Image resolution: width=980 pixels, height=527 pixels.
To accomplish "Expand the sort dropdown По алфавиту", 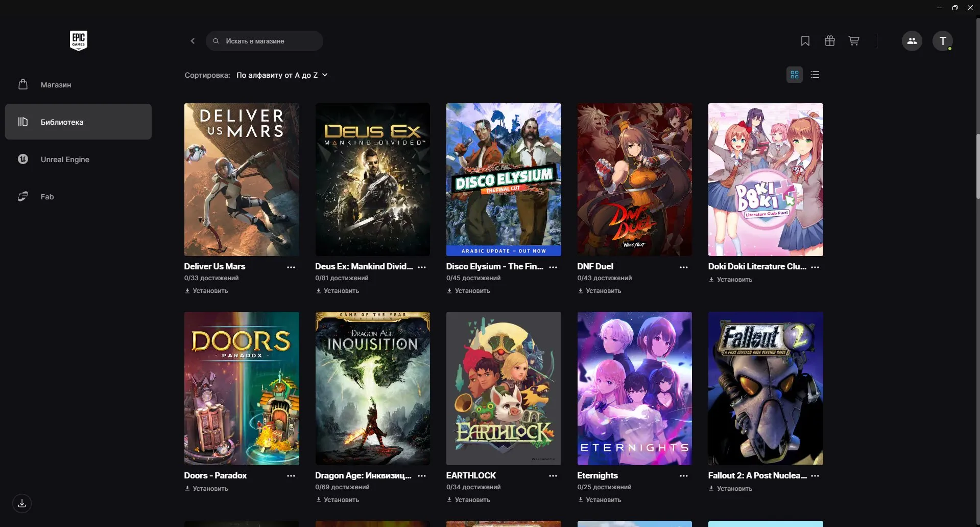I will pos(282,75).
